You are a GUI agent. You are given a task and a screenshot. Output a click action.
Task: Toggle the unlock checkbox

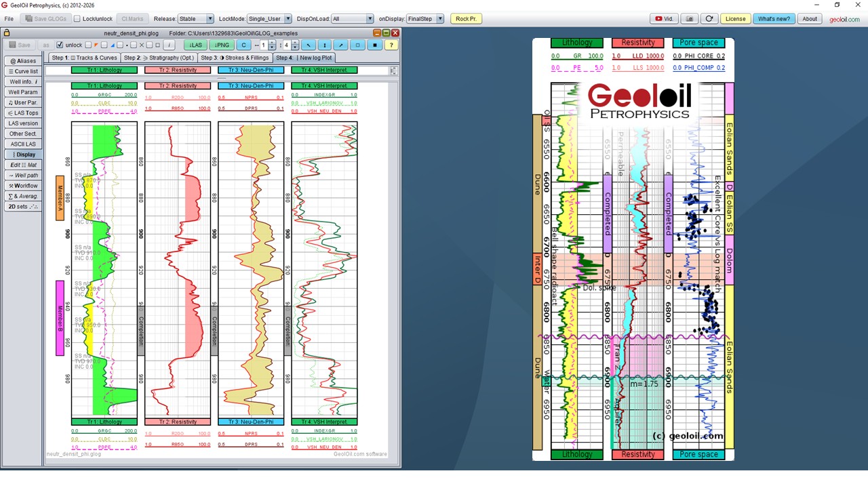coord(60,45)
